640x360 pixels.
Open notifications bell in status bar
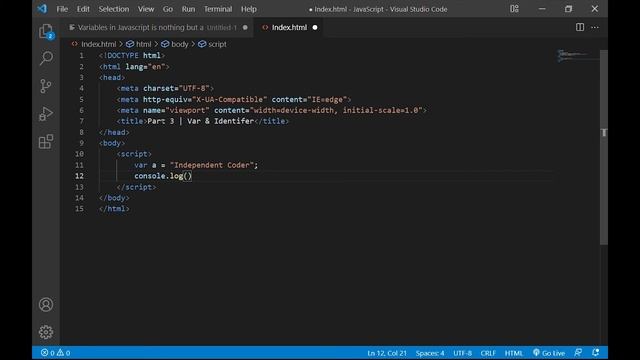(x=596, y=353)
